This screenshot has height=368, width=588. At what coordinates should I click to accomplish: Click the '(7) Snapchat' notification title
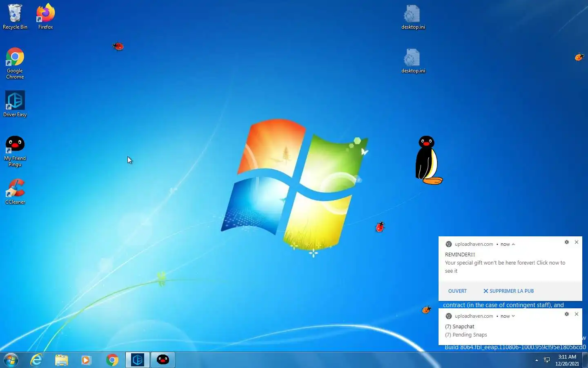point(460,327)
